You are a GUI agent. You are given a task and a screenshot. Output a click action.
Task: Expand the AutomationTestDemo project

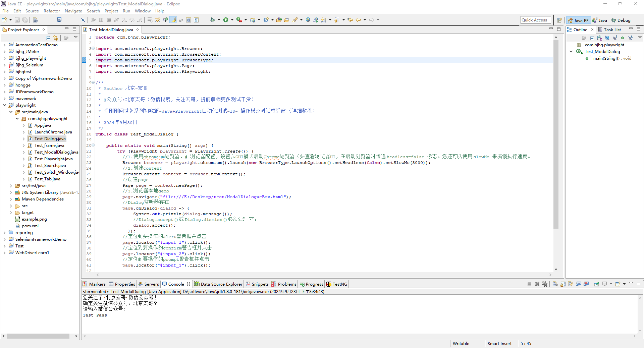click(x=4, y=45)
